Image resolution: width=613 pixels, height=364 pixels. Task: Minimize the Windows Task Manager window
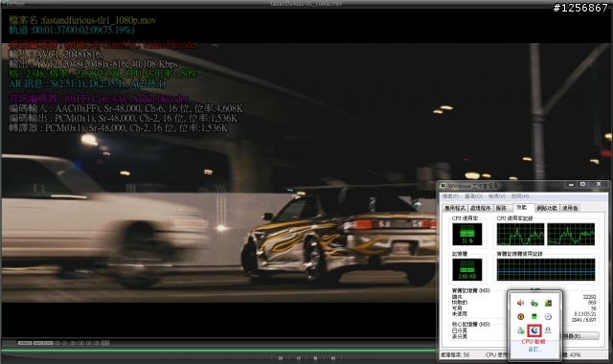coord(571,184)
